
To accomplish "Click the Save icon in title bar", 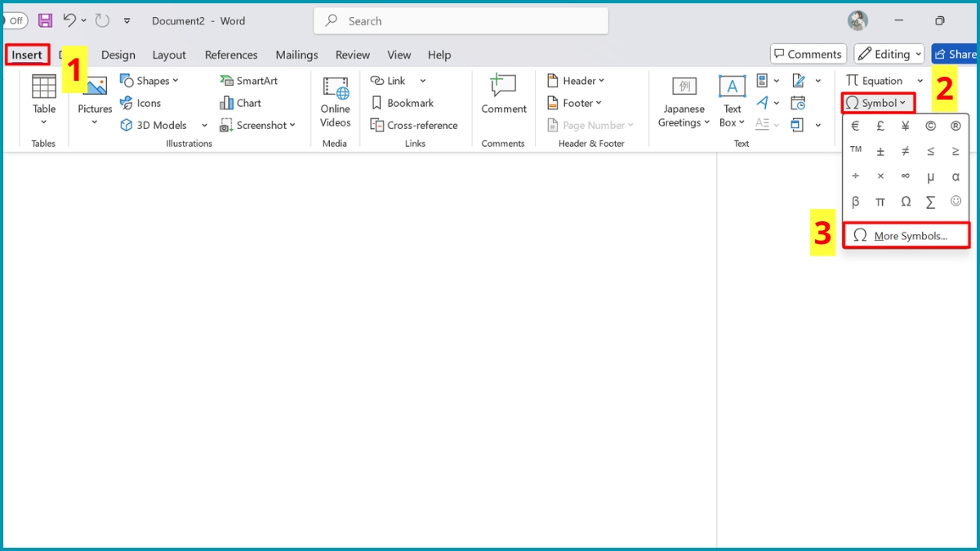I will click(45, 20).
